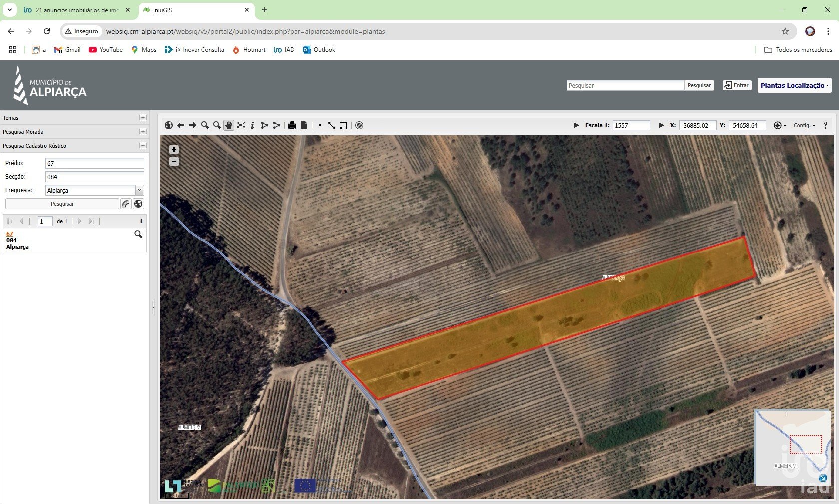The height and width of the screenshot is (504, 839).
Task: Zoom to result 67 with magnifier icon
Action: 138,234
